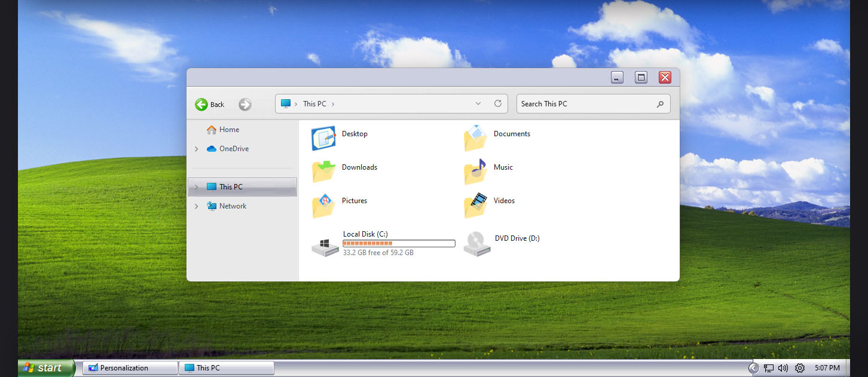Expand the Network item in the sidebar
The height and width of the screenshot is (377, 868).
pos(196,206)
